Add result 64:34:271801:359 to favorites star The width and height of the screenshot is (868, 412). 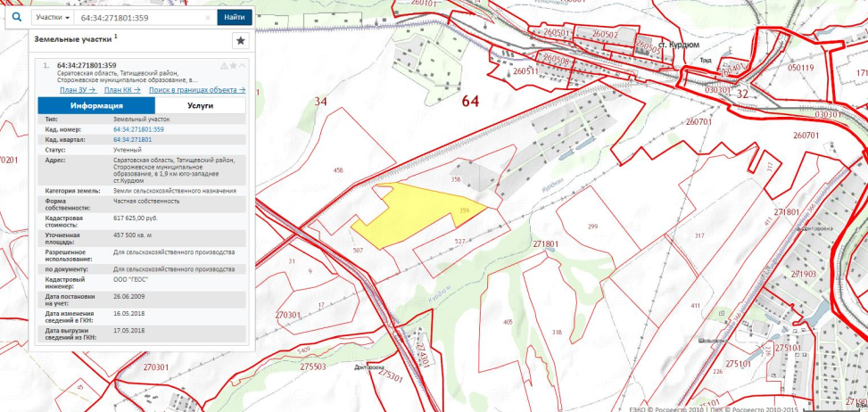pos(234,66)
